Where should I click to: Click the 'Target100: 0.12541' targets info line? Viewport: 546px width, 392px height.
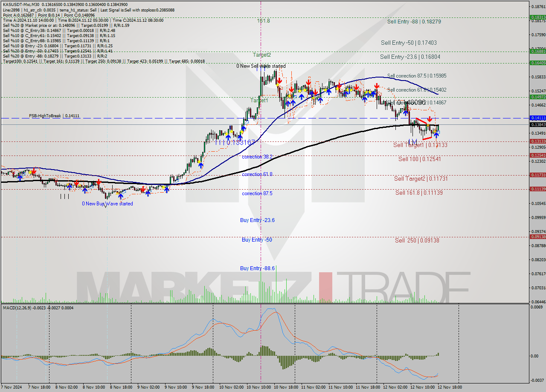coord(104,61)
